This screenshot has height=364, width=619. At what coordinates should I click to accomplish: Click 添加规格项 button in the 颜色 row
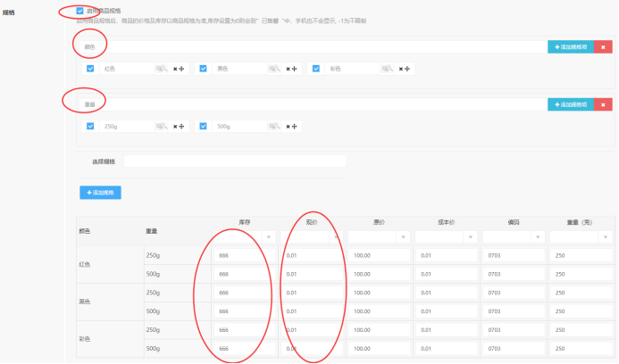coord(569,46)
